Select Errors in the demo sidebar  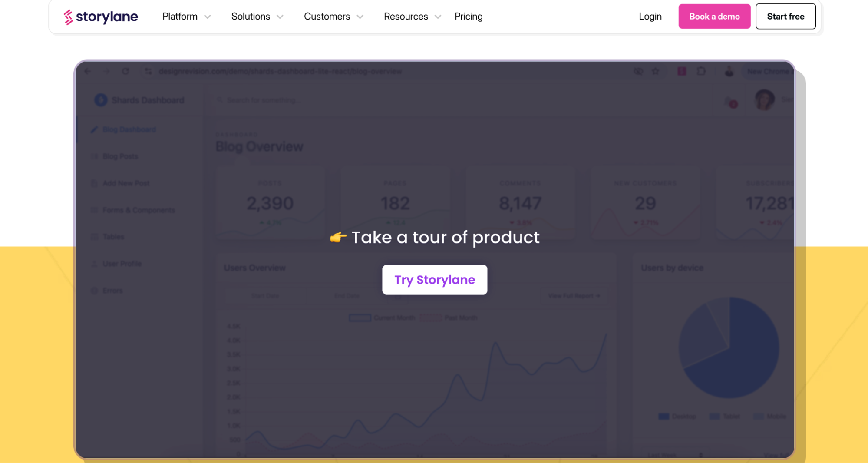point(107,291)
